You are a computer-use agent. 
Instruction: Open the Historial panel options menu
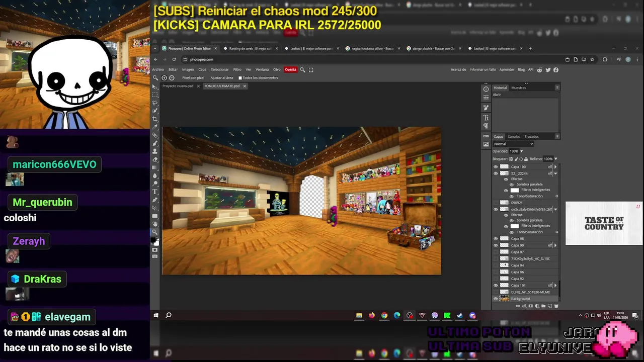click(557, 87)
